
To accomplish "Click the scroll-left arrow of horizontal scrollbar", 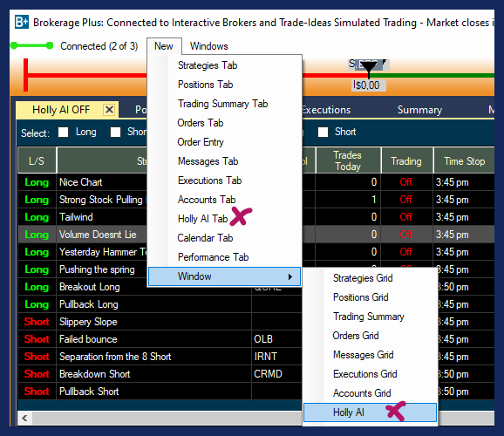I will click(24, 418).
